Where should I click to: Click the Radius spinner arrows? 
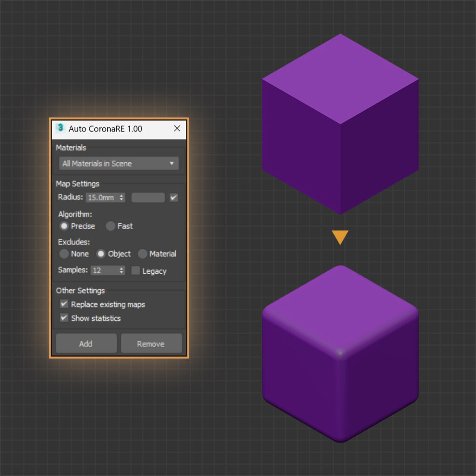(x=122, y=198)
